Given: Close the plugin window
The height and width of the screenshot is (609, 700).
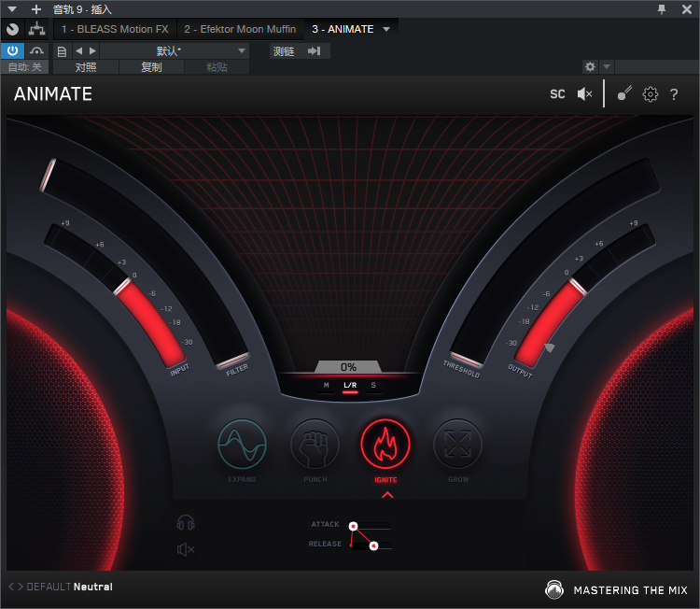Looking at the screenshot, I should pyautogui.click(x=687, y=9).
